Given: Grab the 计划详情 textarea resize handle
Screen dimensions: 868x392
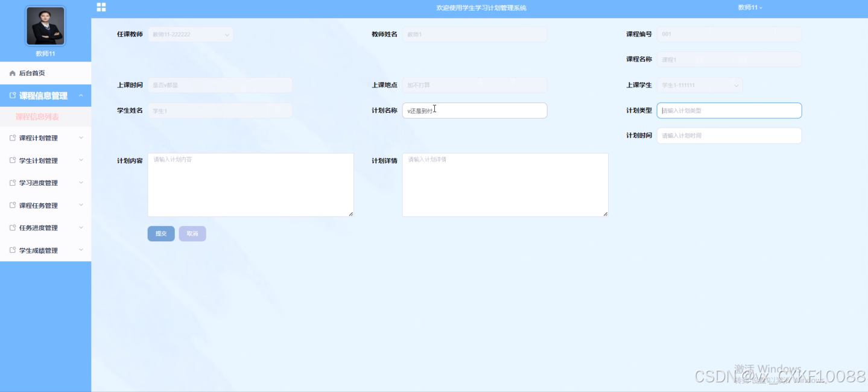Looking at the screenshot, I should click(x=605, y=213).
